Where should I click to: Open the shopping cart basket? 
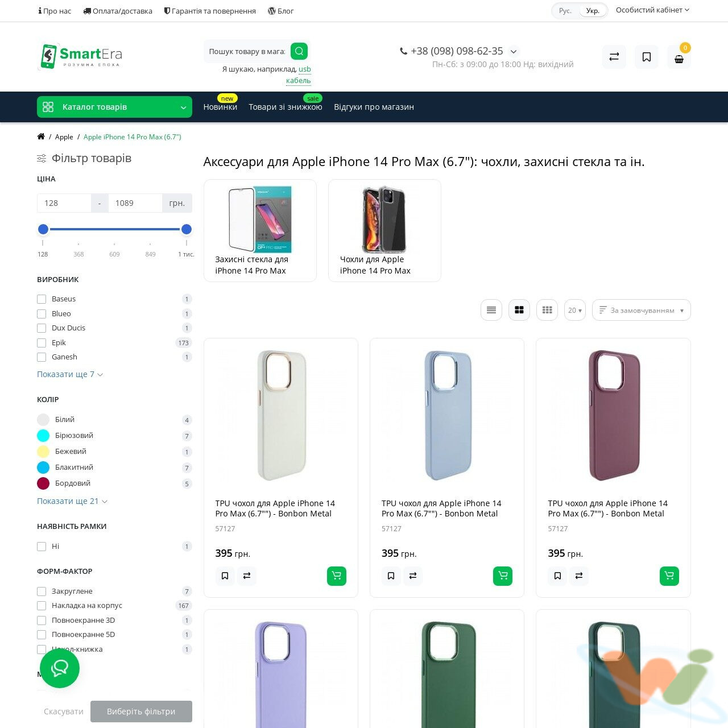679,57
